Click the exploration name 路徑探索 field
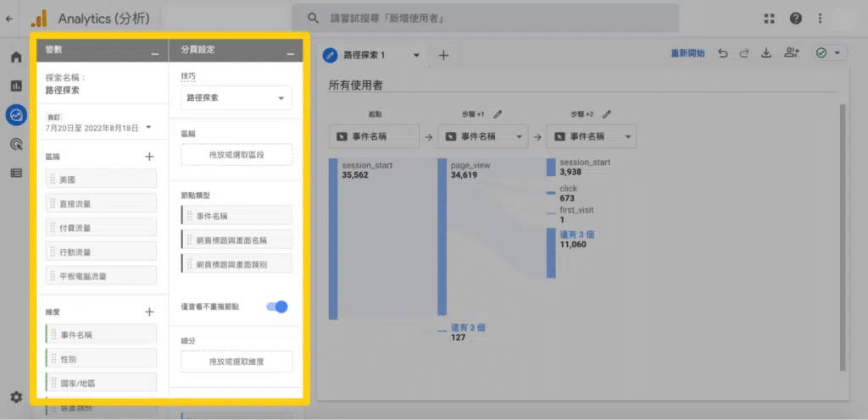Screen dimensions: 868x420 (62, 90)
